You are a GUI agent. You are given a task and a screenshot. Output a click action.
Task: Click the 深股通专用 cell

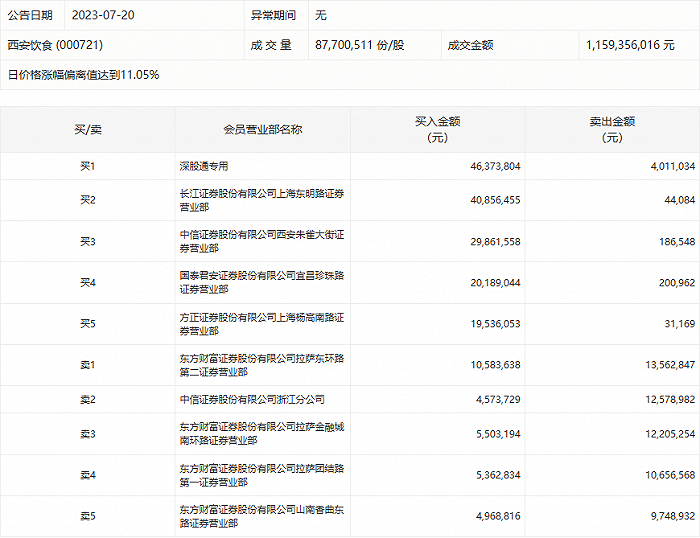click(x=204, y=167)
